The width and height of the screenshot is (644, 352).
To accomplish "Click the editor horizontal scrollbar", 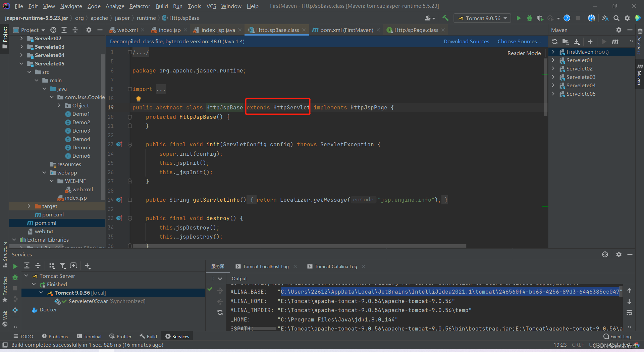I will coord(299,246).
